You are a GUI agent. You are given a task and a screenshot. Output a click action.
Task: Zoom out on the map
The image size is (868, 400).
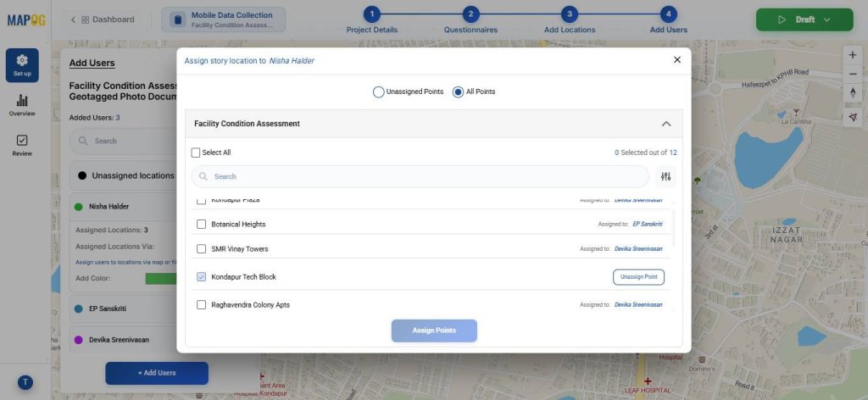pos(853,74)
